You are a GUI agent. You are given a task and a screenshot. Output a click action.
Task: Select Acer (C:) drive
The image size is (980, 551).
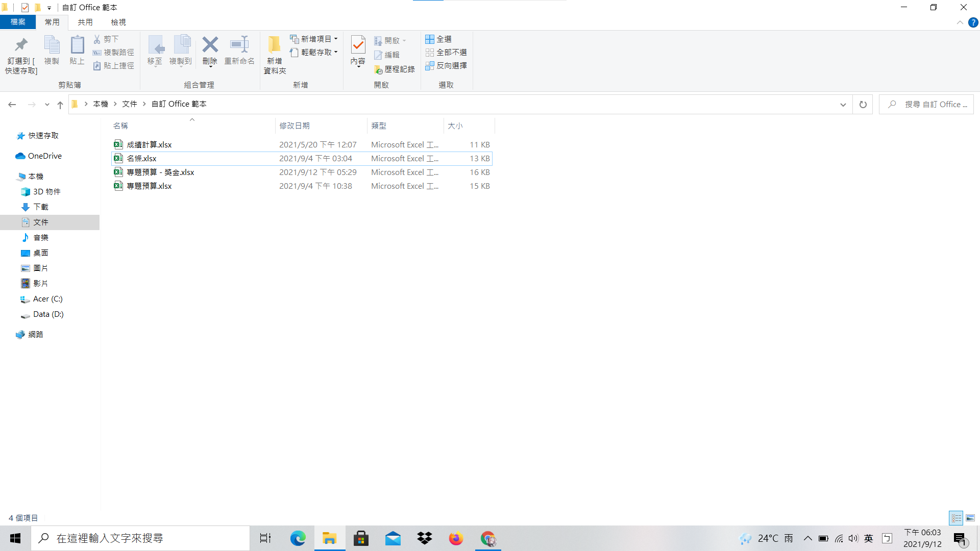(47, 299)
